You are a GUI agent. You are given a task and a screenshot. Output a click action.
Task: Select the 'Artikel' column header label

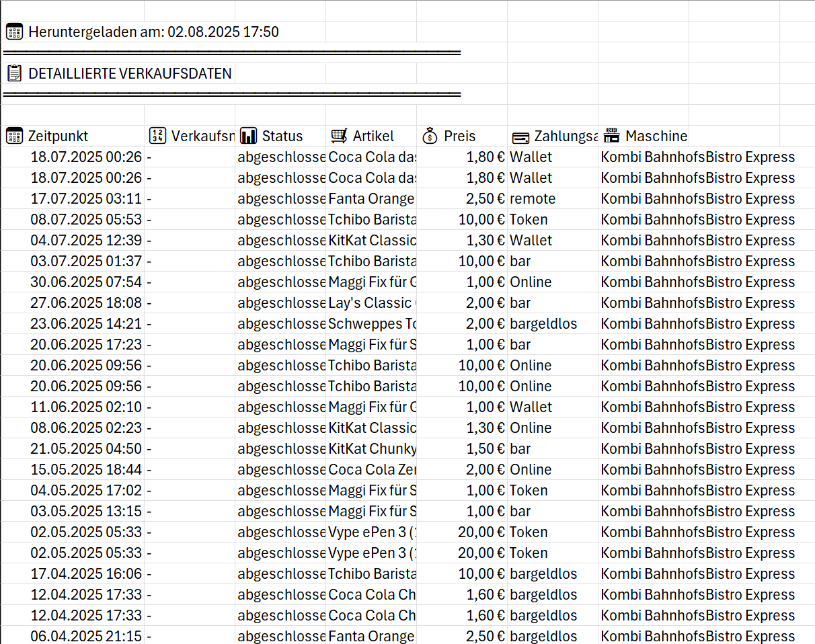[374, 136]
